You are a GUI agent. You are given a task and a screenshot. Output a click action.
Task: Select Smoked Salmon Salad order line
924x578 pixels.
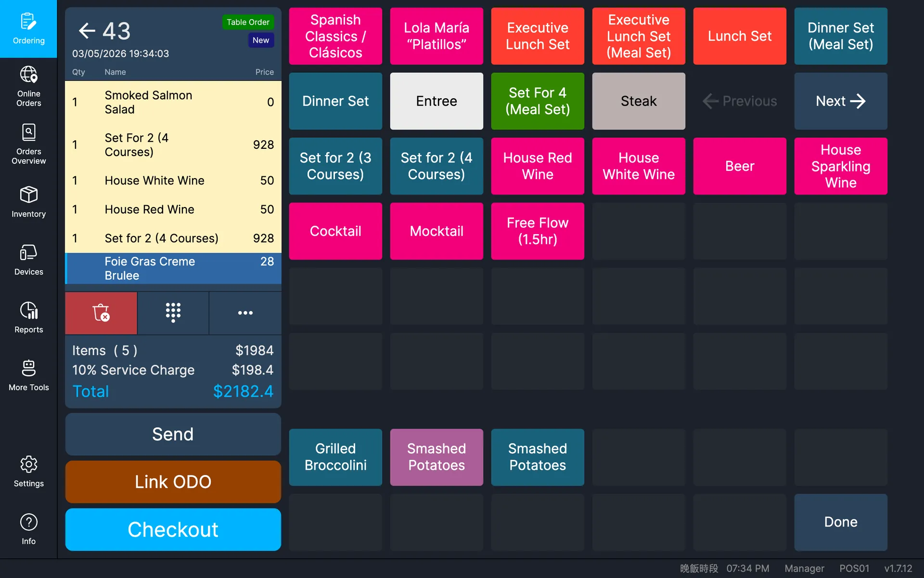point(173,102)
